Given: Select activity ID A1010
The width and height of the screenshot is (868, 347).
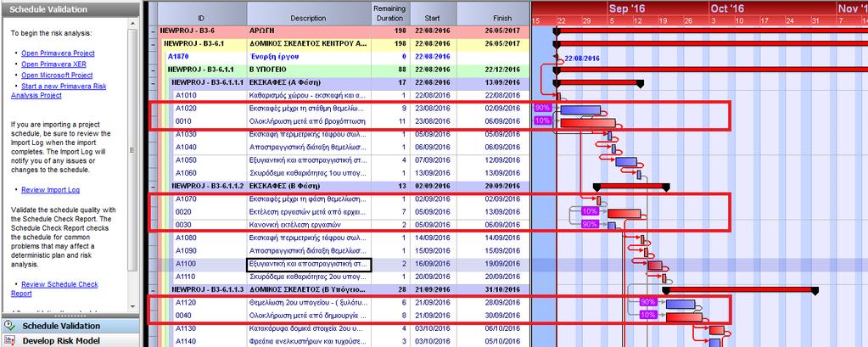Looking at the screenshot, I should [186, 95].
